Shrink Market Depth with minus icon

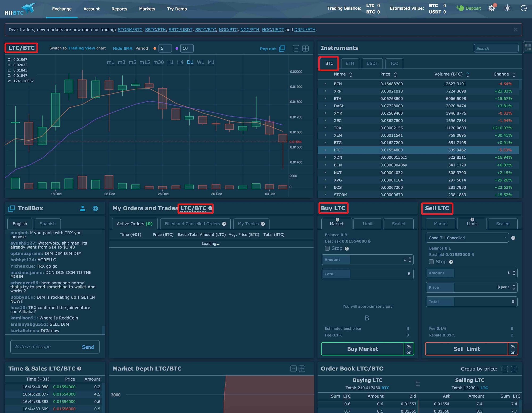tap(293, 369)
